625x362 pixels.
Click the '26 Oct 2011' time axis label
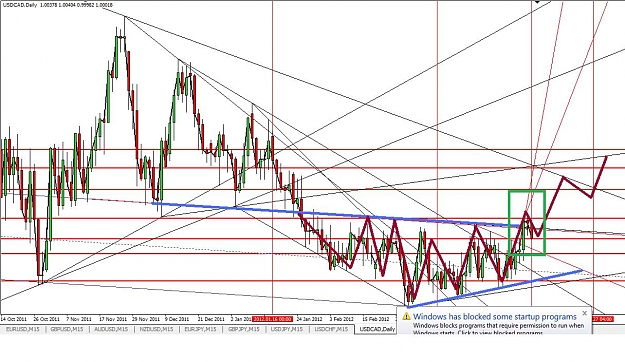pos(47,319)
